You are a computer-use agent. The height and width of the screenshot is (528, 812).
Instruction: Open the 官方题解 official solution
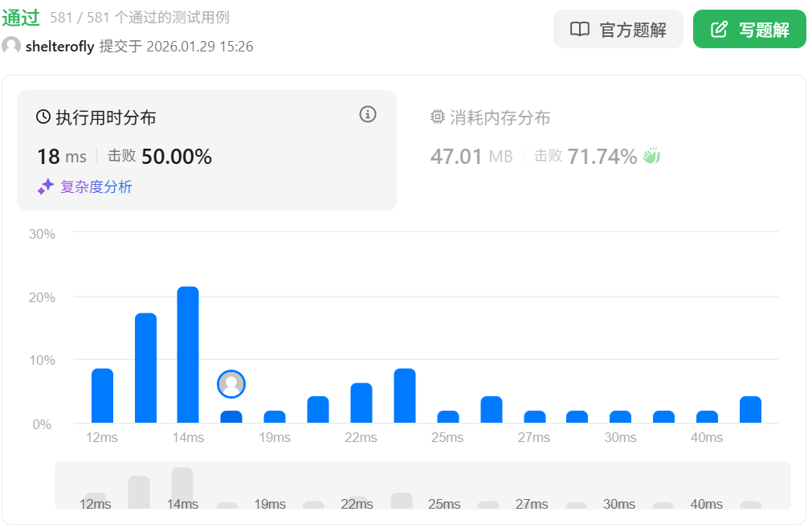pos(618,30)
